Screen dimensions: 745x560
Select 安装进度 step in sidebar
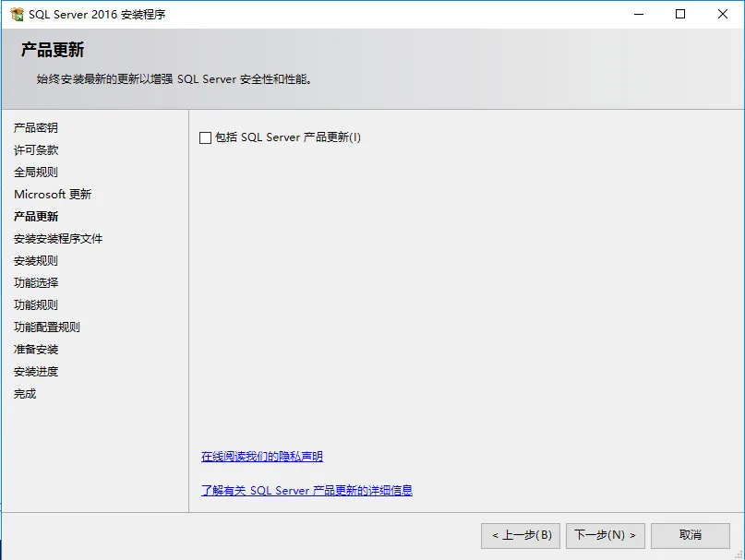coord(36,372)
